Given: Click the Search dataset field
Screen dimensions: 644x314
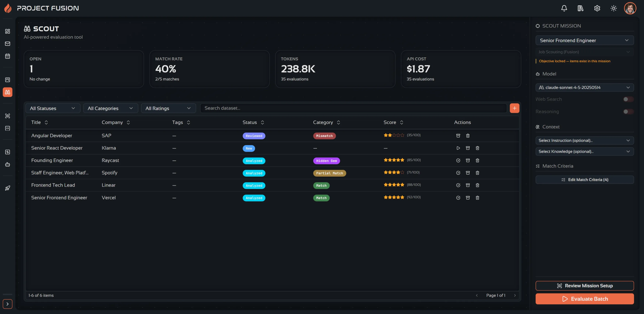Looking at the screenshot, I should click(353, 108).
